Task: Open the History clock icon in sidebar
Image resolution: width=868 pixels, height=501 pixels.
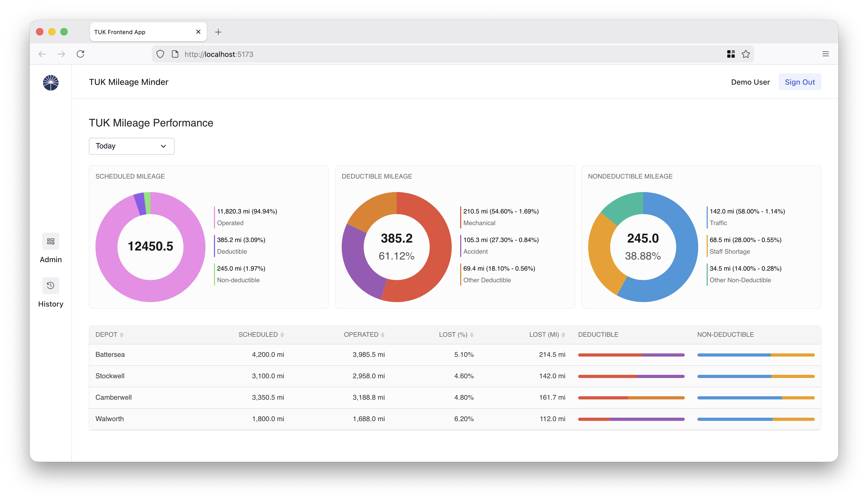Action: coord(51,286)
